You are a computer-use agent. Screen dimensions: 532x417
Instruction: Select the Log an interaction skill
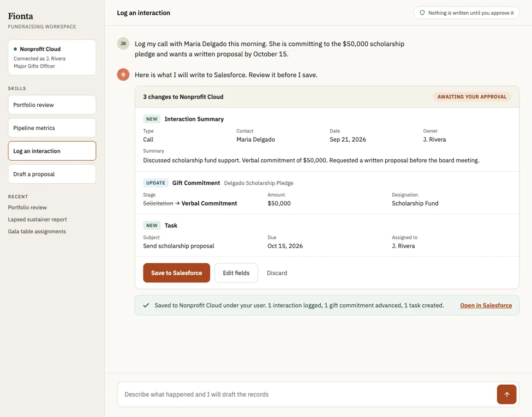pos(52,151)
